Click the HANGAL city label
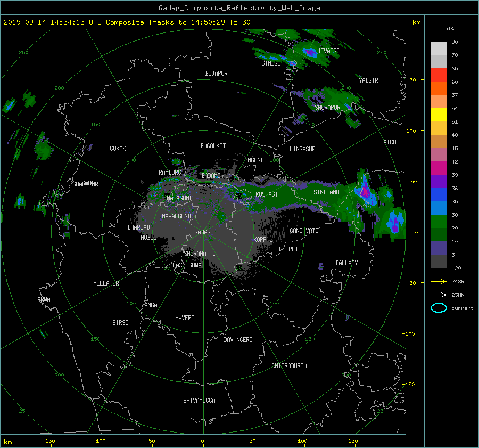 [x=150, y=305]
